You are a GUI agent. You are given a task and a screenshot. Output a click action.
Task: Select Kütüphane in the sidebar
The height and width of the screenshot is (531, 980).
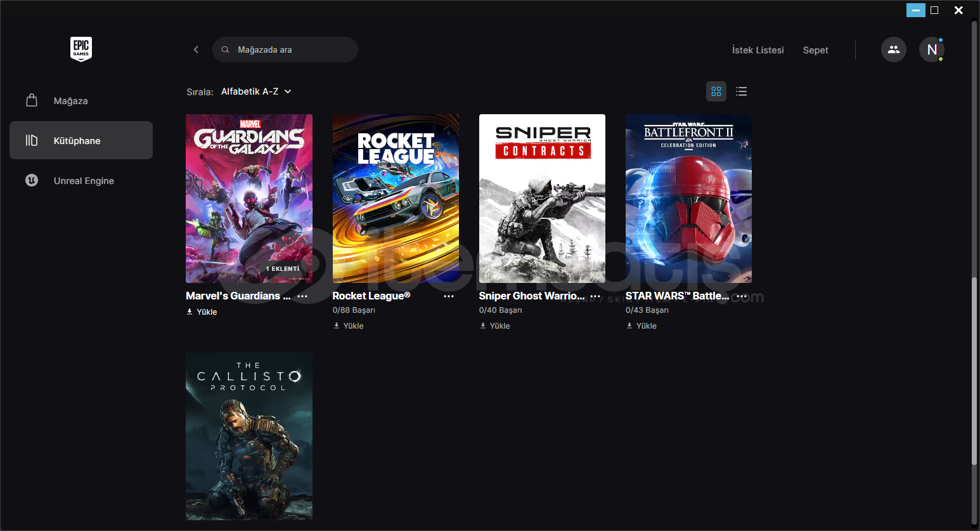coord(81,140)
